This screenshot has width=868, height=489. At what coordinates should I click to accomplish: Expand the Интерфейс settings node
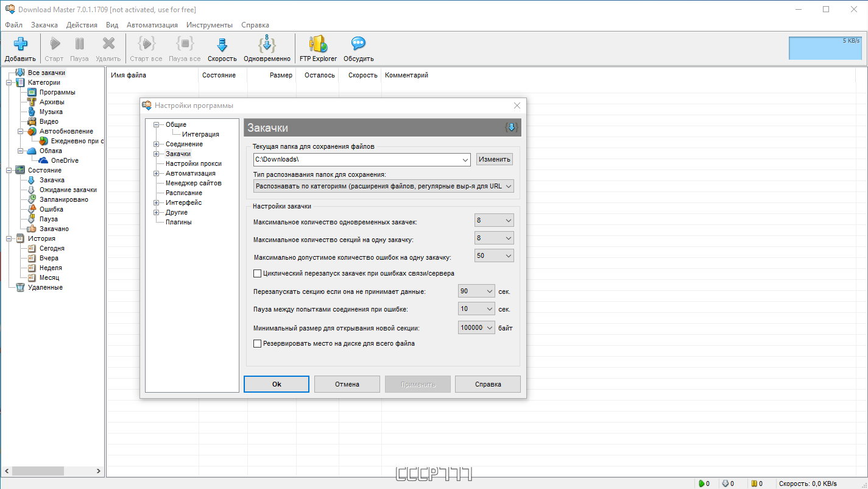point(157,202)
